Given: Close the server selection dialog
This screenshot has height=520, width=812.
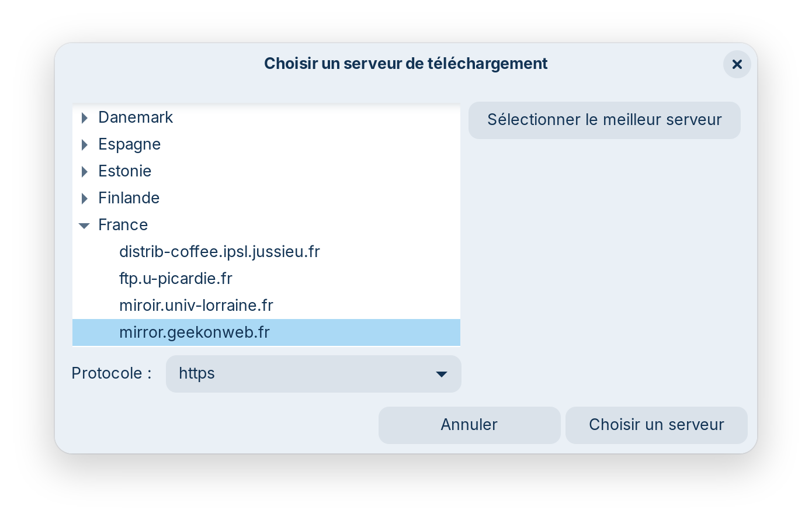Looking at the screenshot, I should click(737, 64).
